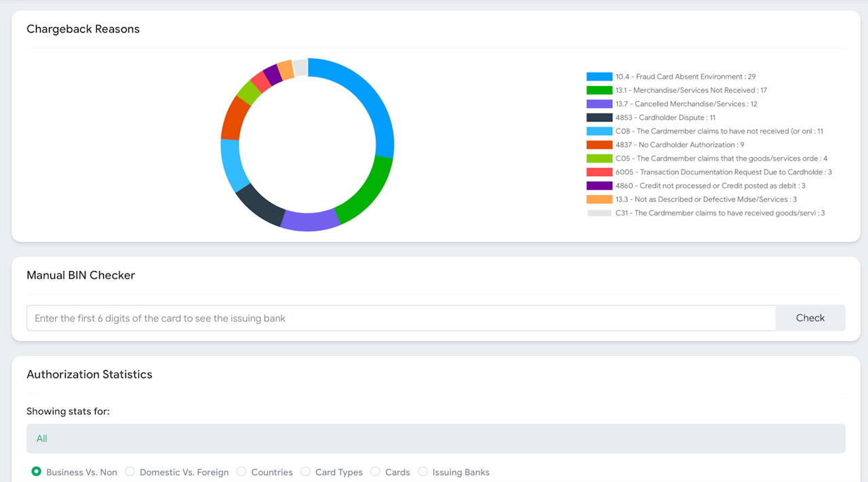
Task: Click the dark 4853 Cardholder Dispute swatch
Action: click(599, 117)
